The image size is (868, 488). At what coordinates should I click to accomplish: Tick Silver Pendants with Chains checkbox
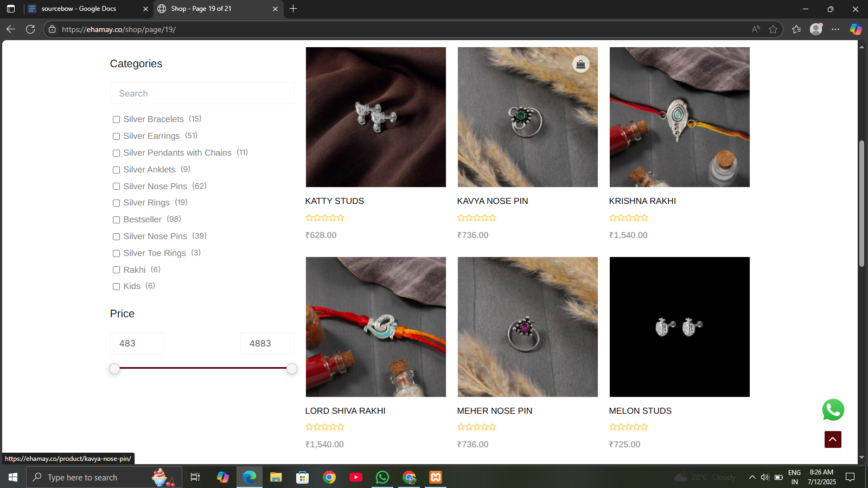click(116, 153)
